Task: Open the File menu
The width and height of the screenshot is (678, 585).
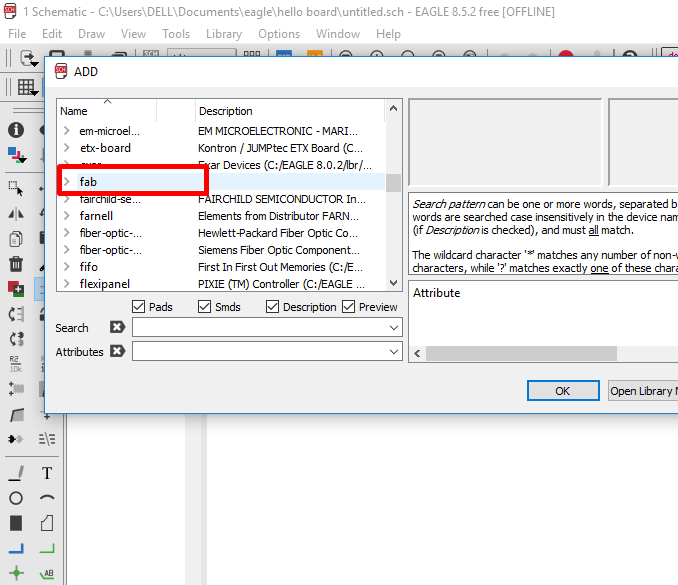Action: point(17,34)
